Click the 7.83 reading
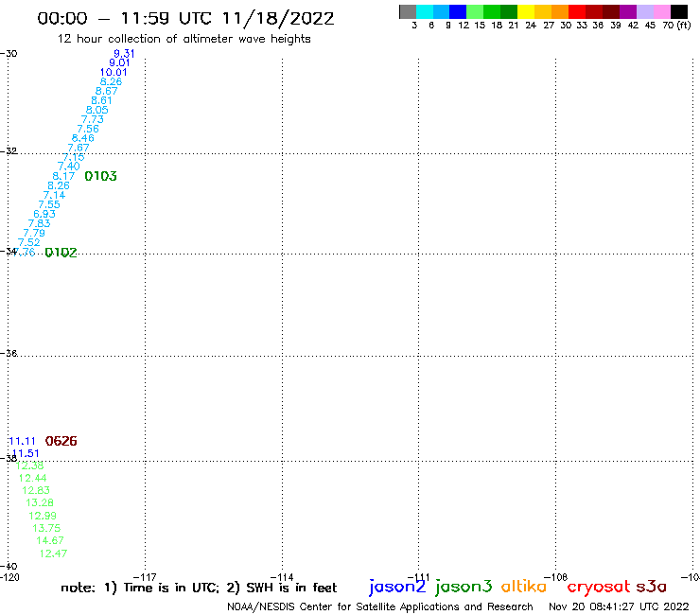700x615 pixels. click(x=40, y=223)
